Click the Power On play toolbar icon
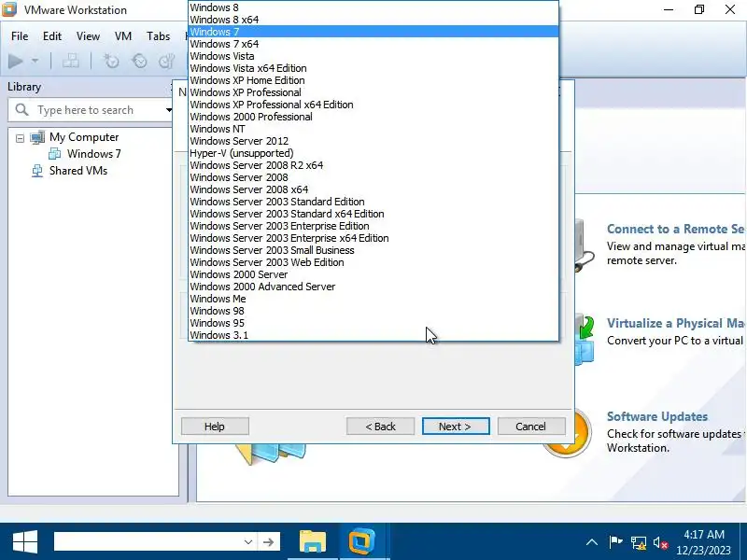This screenshot has height=560, width=747. [16, 61]
